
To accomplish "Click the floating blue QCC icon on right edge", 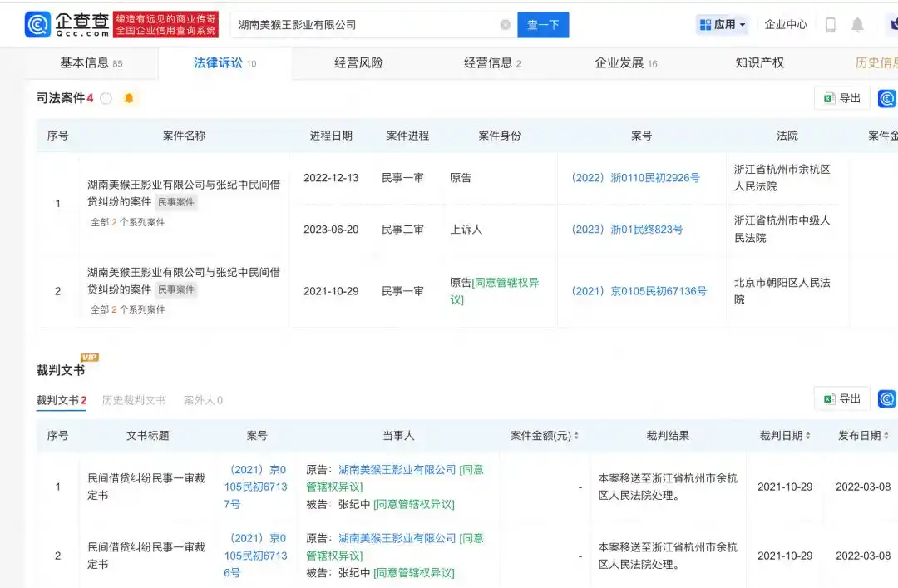I will tap(886, 97).
